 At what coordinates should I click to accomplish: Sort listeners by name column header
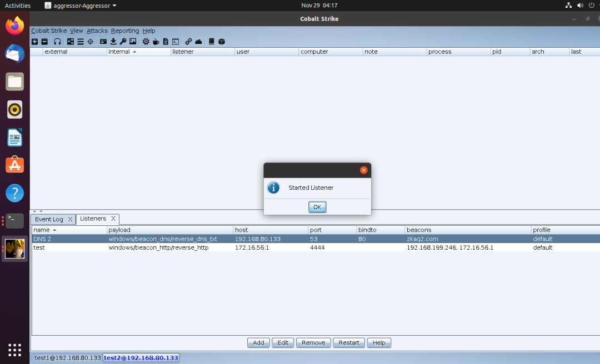pos(69,230)
